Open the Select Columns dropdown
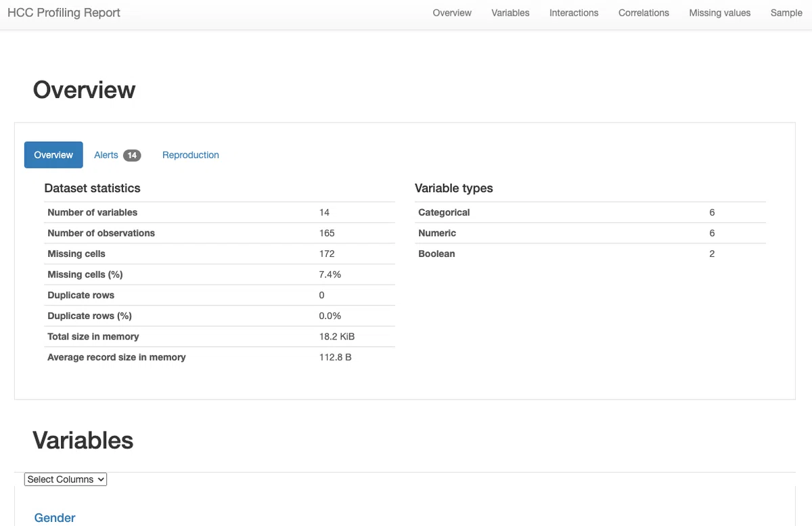 (66, 479)
